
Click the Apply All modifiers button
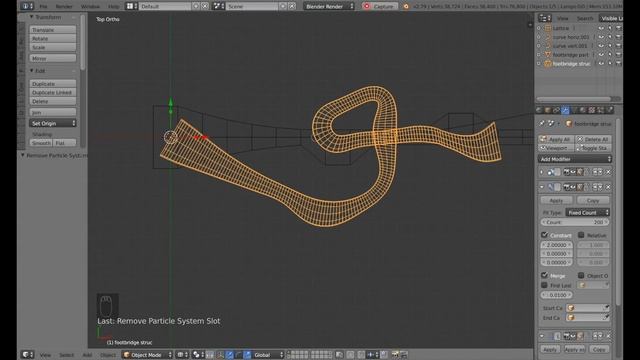556,140
